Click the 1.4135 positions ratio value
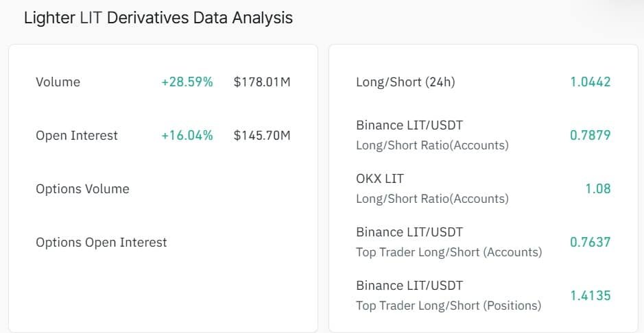The width and height of the screenshot is (644, 333). [590, 295]
